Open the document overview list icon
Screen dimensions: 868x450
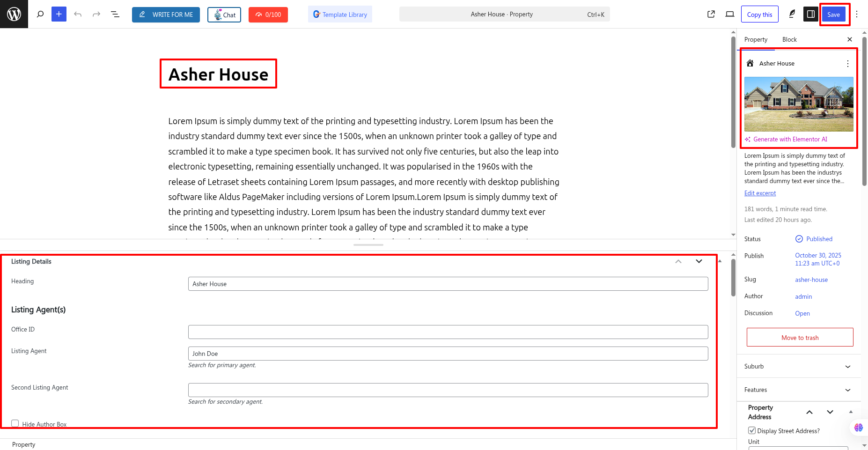115,14
